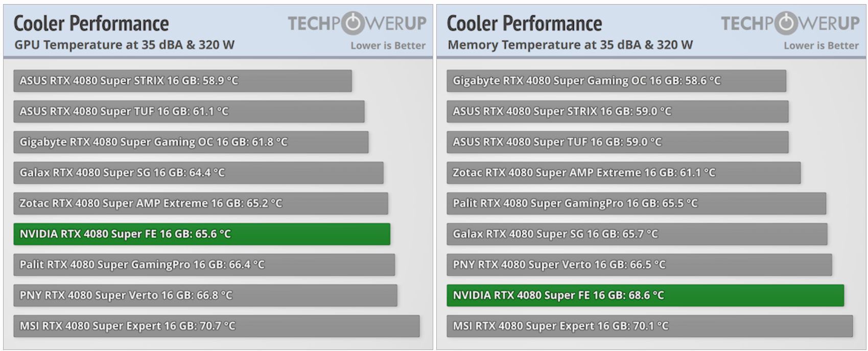Click the ASUS STRIX 59.0 °C bar
The image size is (868, 351).
(x=617, y=111)
